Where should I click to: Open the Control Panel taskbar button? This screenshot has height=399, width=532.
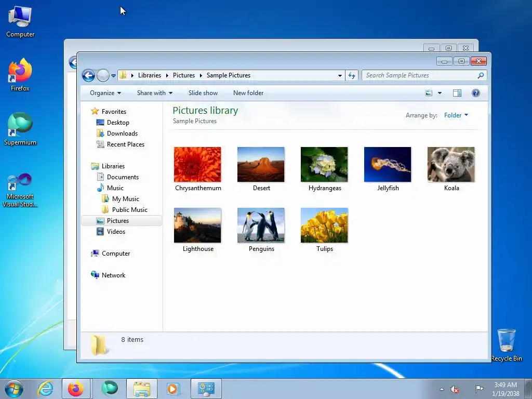206,389
